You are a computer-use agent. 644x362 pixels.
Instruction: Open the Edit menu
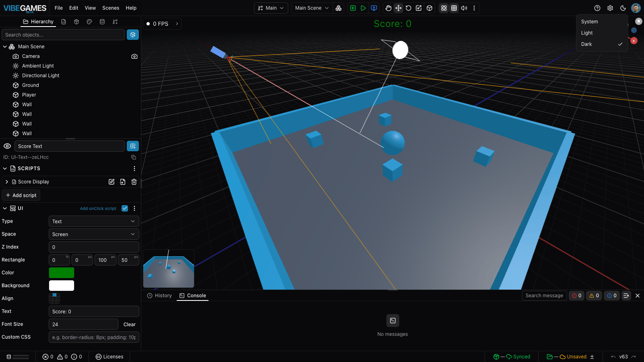(74, 8)
